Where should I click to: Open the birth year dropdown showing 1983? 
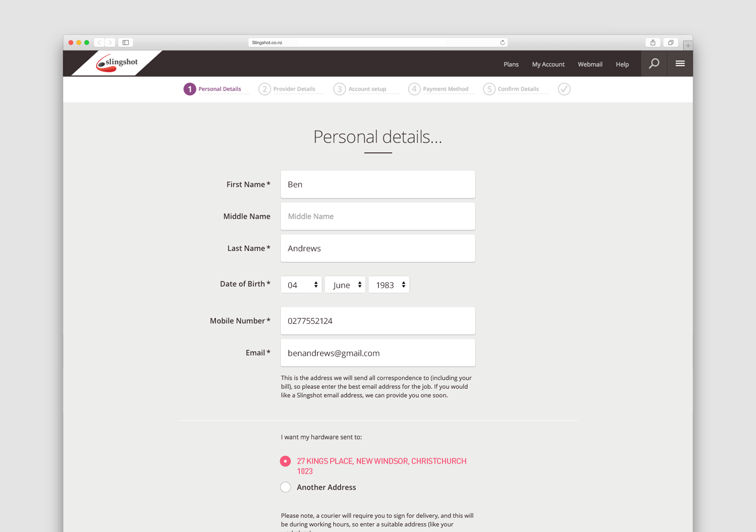tap(389, 285)
